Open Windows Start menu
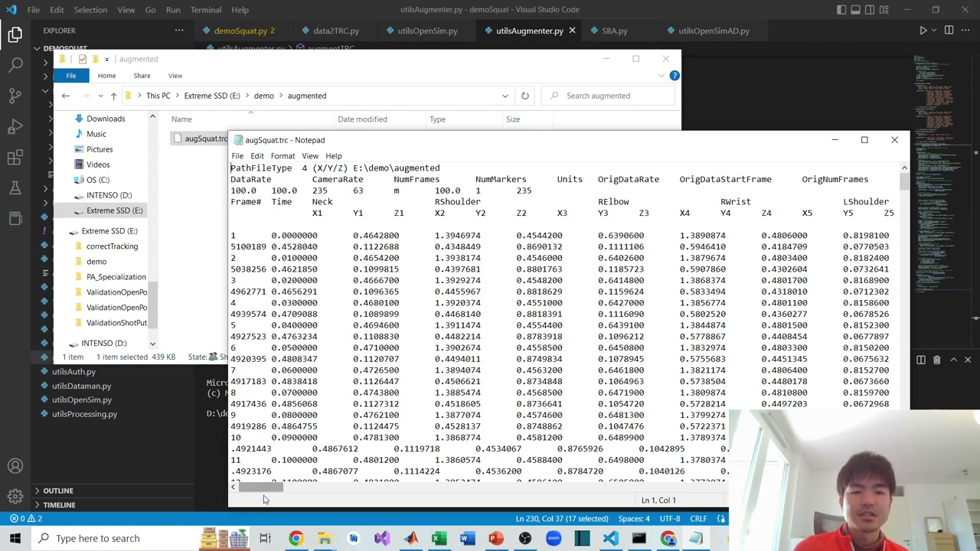Screen dimensions: 980x551 point(15,538)
